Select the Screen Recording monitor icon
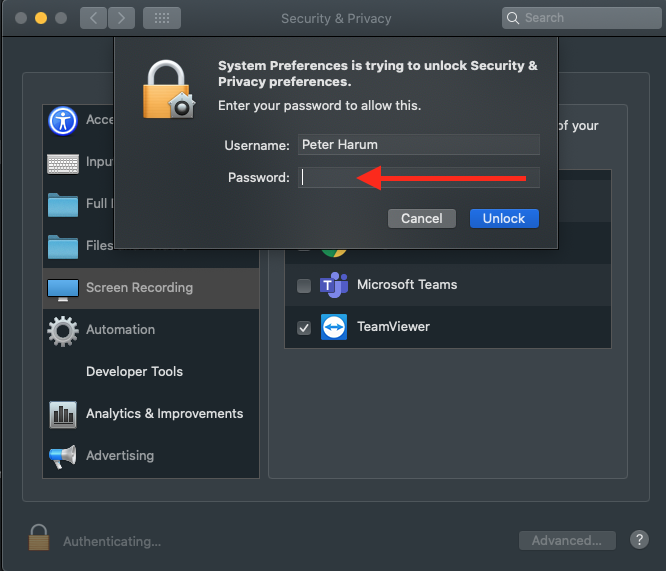This screenshot has height=571, width=666. [63, 288]
